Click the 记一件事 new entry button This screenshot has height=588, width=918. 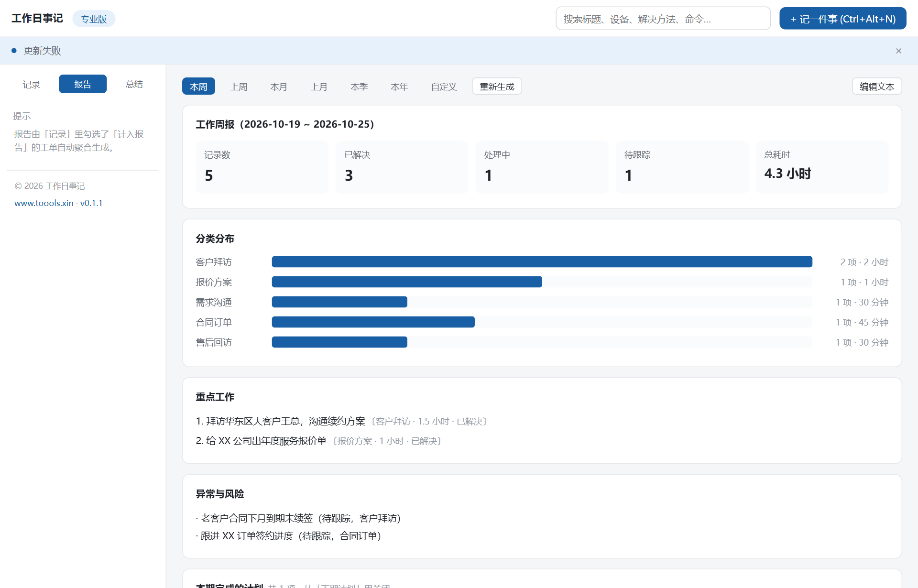point(842,19)
